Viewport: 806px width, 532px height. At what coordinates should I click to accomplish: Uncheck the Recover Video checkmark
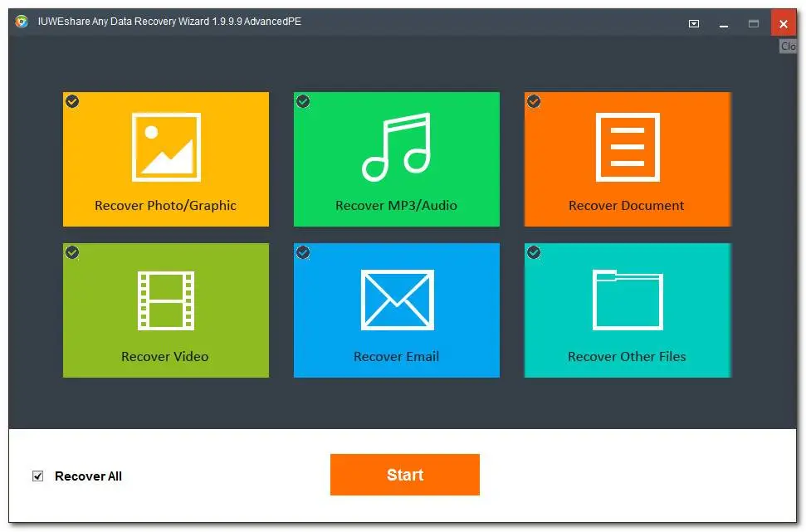(x=72, y=252)
